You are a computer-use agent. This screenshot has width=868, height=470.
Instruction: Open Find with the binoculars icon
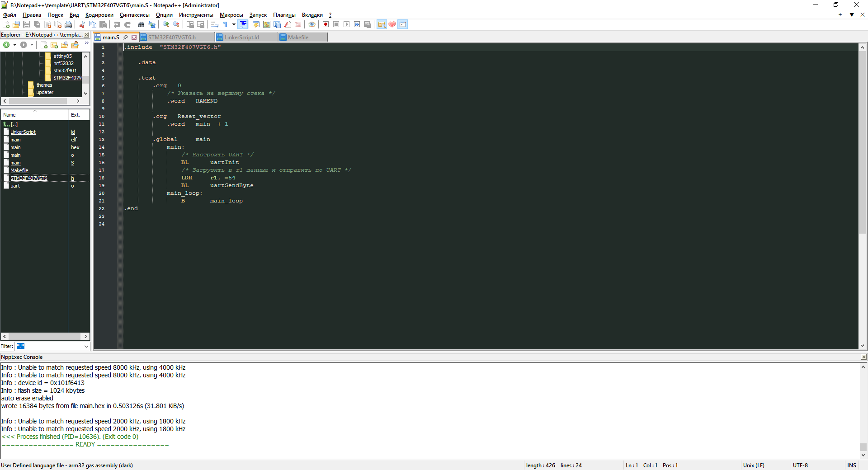pyautogui.click(x=142, y=24)
